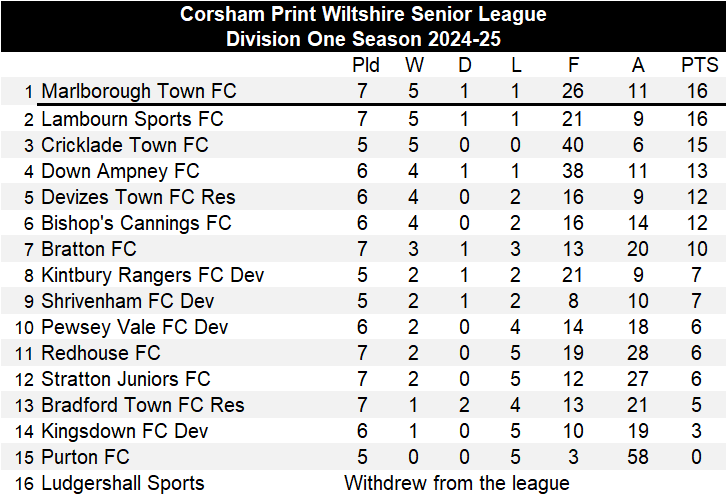Select Lambourn Sports FC in the table
Viewport: 726px width, 496px height.
coord(131,119)
